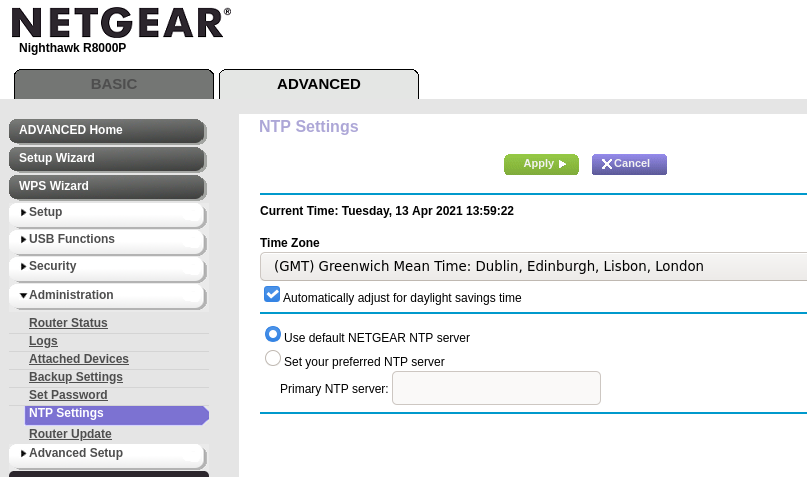Open the Router Status page
The image size is (807, 477).
[x=68, y=323]
